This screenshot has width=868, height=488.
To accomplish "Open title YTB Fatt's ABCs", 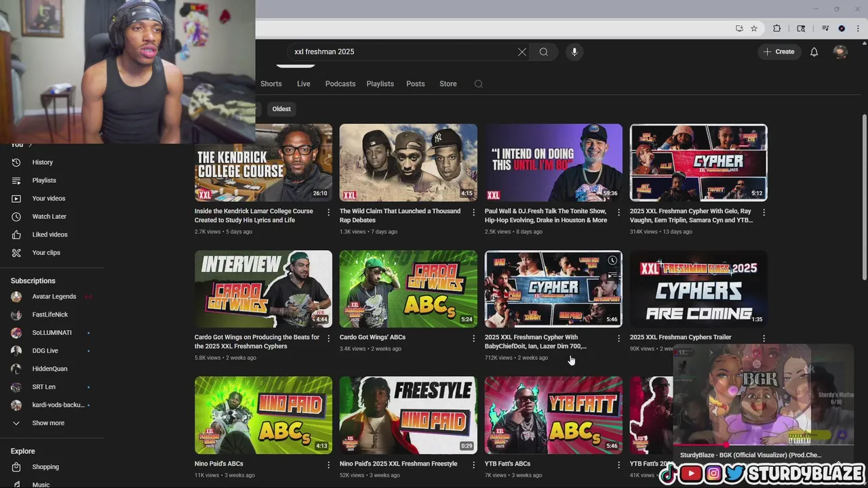I will pyautogui.click(x=507, y=464).
